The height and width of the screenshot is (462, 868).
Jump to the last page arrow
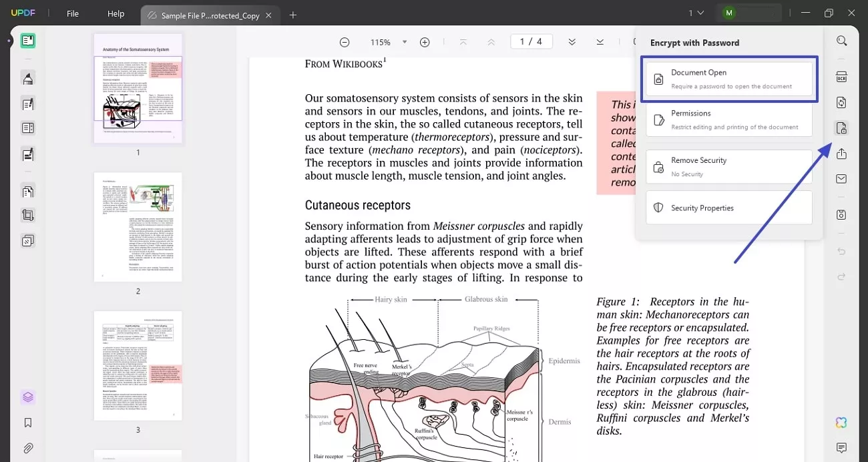click(x=600, y=42)
